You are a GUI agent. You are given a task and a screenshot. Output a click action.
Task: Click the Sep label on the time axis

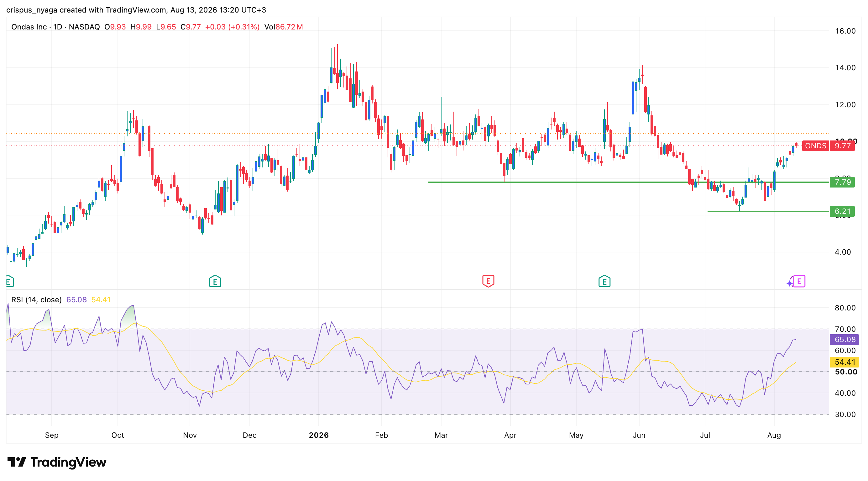(x=52, y=435)
